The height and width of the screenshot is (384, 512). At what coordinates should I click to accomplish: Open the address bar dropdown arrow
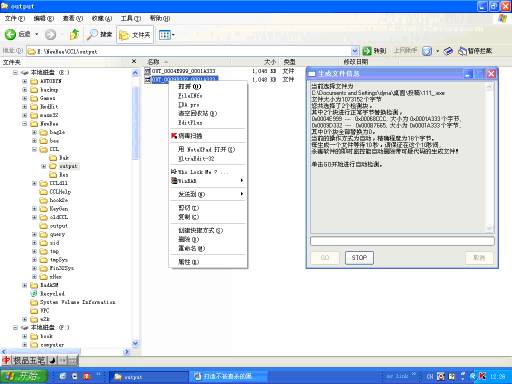click(x=355, y=51)
